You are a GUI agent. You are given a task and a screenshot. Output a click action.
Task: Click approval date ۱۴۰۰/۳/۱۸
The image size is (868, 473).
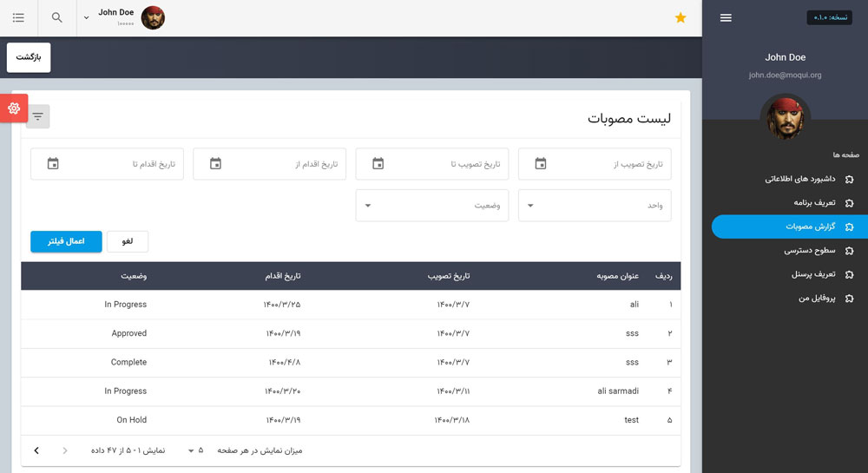[451, 420]
